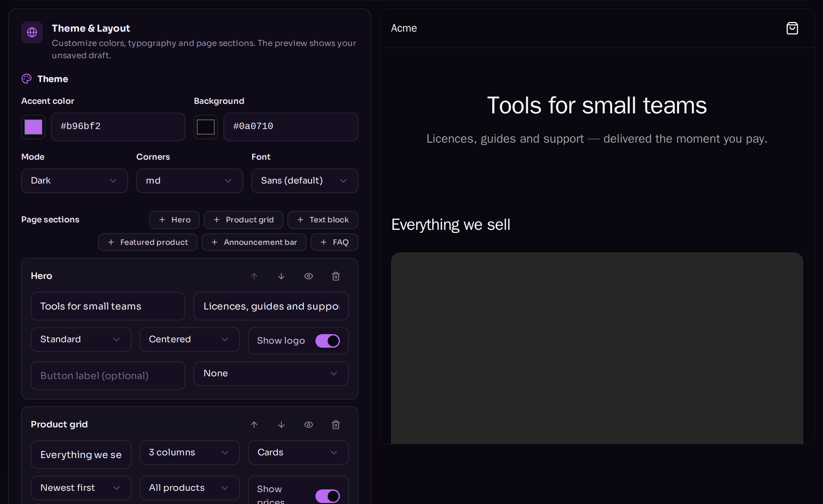
Task: Add a Hero section
Action: click(174, 220)
